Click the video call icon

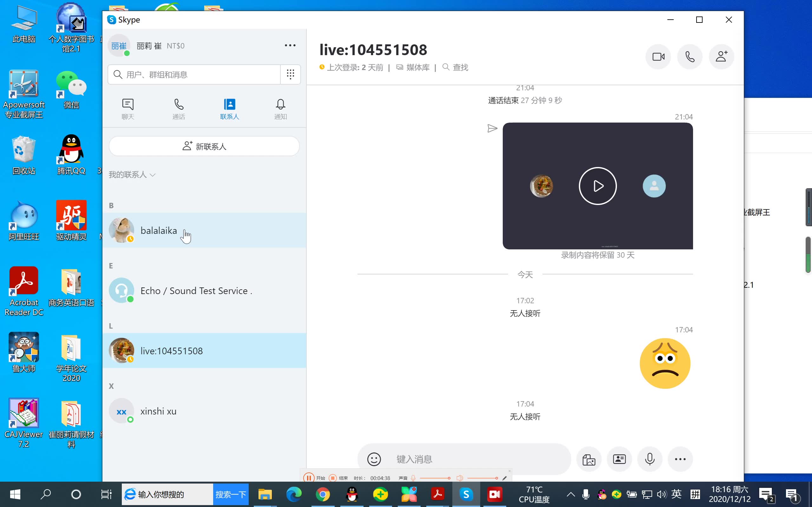tap(658, 57)
